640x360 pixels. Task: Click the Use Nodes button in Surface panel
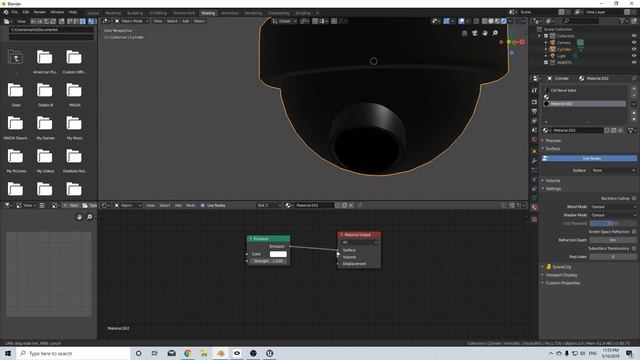[x=589, y=158]
